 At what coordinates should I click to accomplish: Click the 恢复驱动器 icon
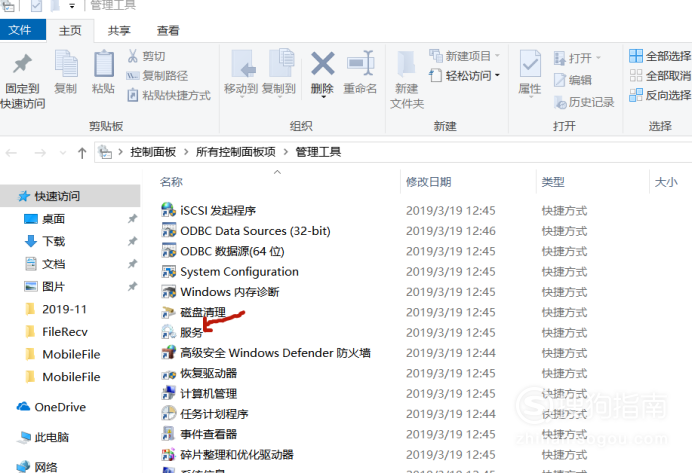pyautogui.click(x=168, y=373)
